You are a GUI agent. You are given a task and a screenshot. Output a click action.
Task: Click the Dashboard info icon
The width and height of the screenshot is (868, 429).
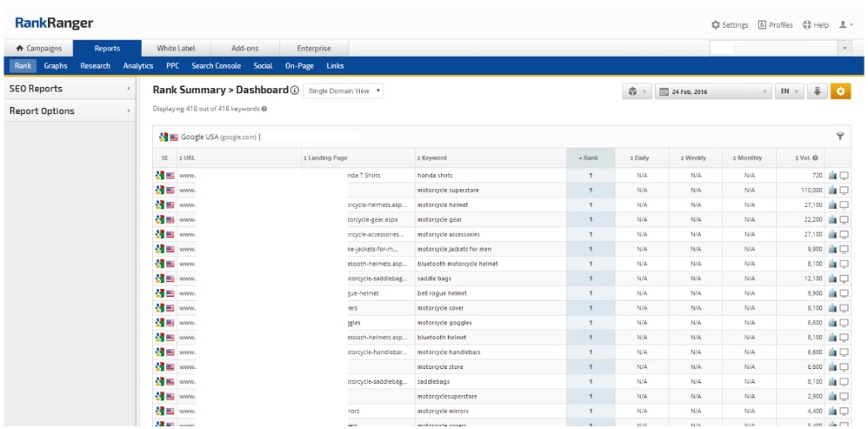(x=295, y=90)
